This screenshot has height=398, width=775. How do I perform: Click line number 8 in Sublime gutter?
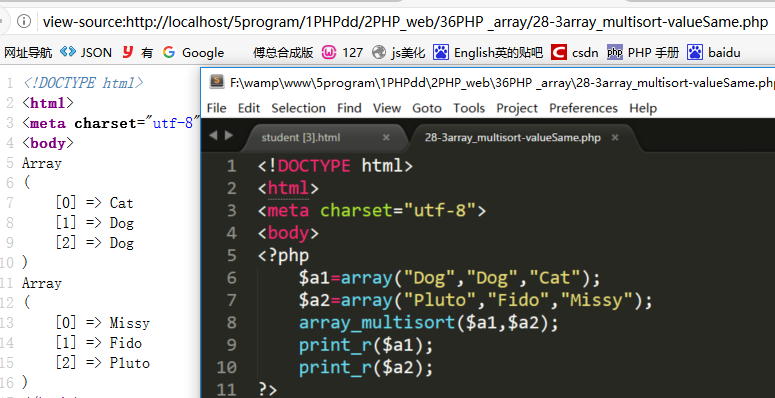point(231,323)
